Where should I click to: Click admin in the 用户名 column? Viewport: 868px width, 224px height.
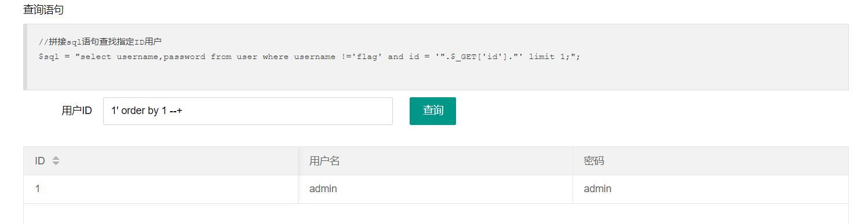[323, 189]
